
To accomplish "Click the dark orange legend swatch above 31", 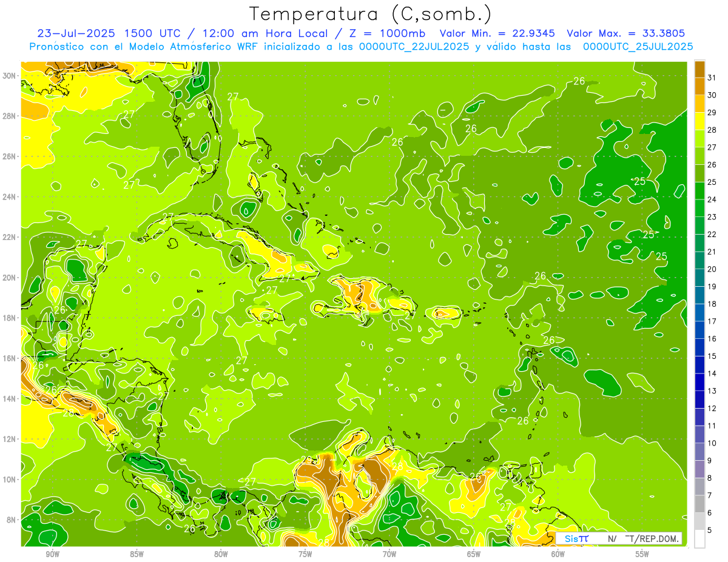I will pyautogui.click(x=699, y=69).
